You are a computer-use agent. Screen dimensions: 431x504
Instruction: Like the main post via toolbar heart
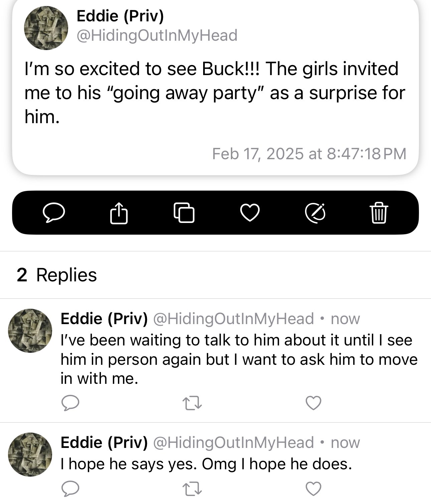click(x=250, y=213)
